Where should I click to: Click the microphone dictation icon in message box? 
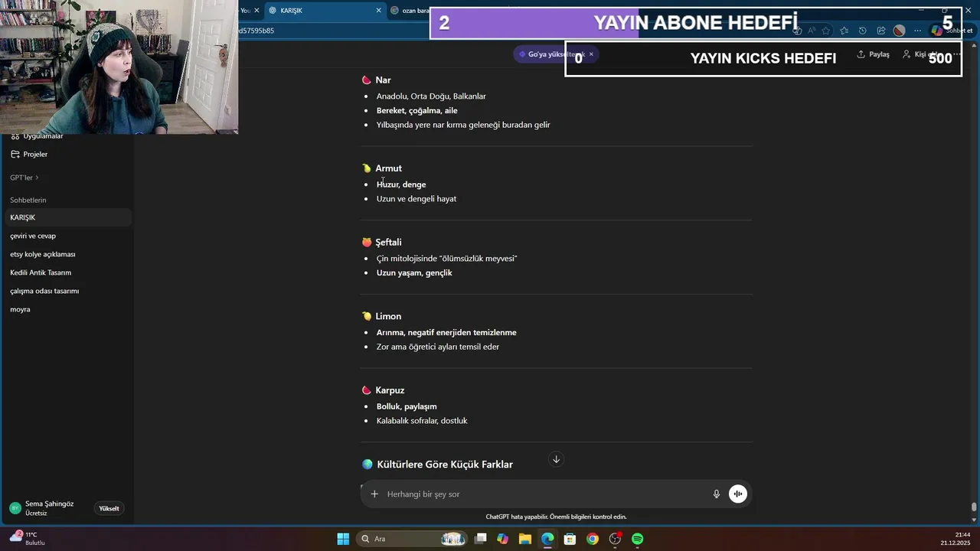(x=717, y=494)
